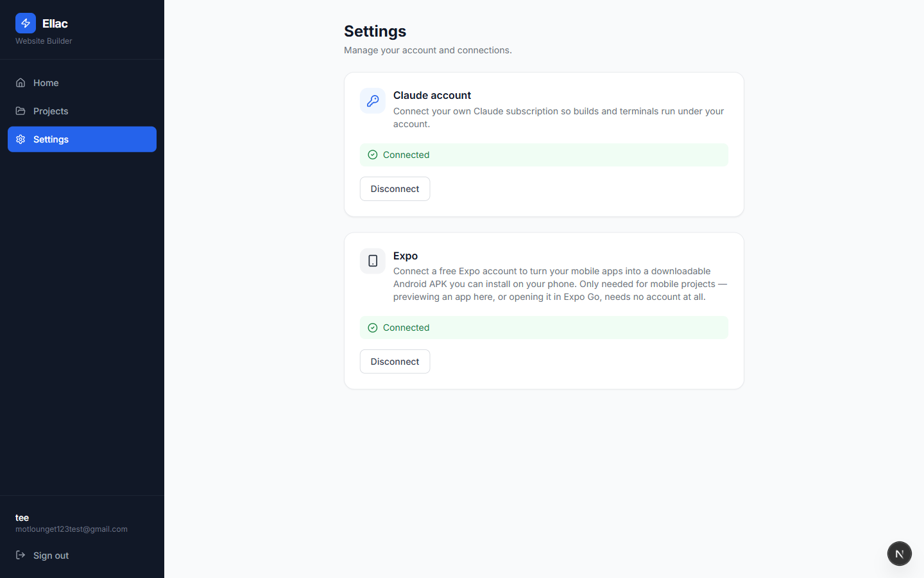Click the 'Expo' card title

pos(406,256)
